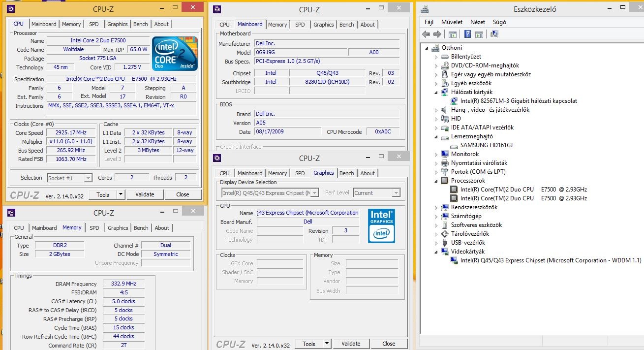Screen dimensions: 644x350
Task: Click the Back arrow in Eszközkezelő toolbar
Action: pos(426,34)
